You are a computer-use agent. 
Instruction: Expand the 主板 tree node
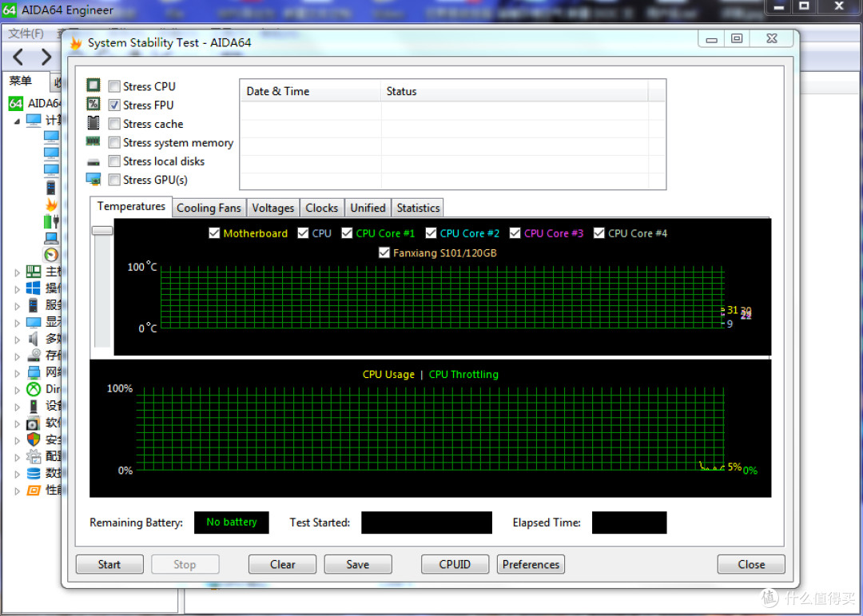[18, 272]
